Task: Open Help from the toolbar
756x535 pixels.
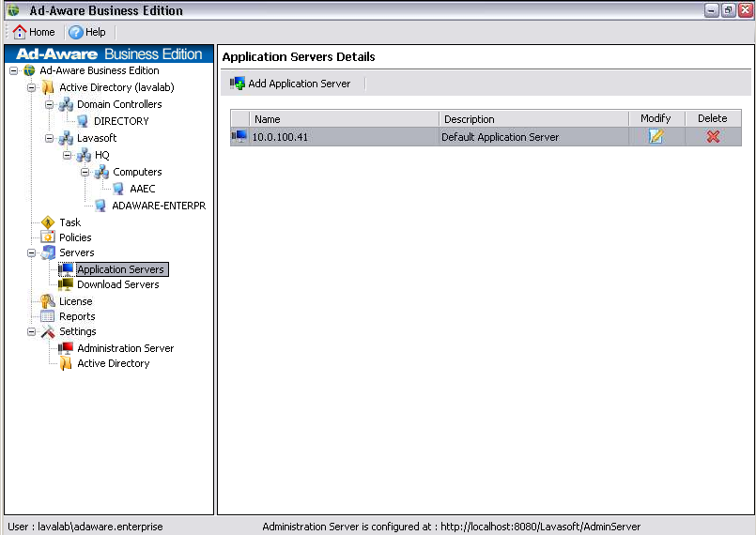Action: (87, 32)
